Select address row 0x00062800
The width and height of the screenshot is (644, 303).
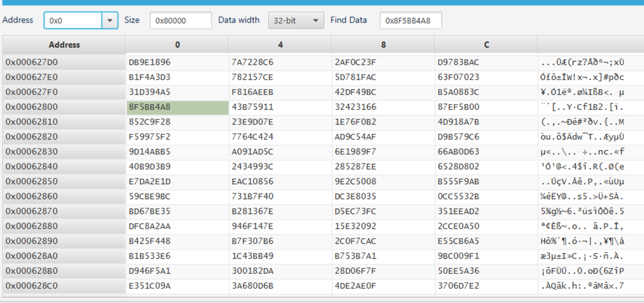65,107
